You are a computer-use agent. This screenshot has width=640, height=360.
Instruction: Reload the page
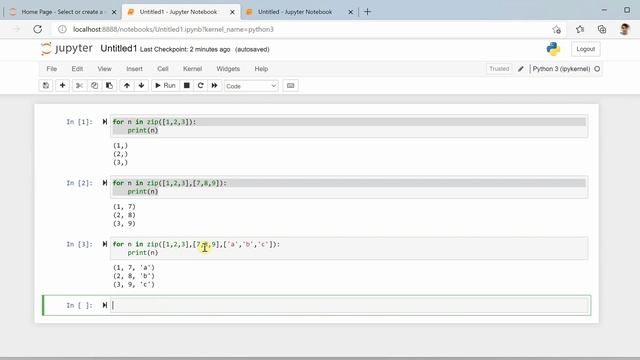point(38,29)
